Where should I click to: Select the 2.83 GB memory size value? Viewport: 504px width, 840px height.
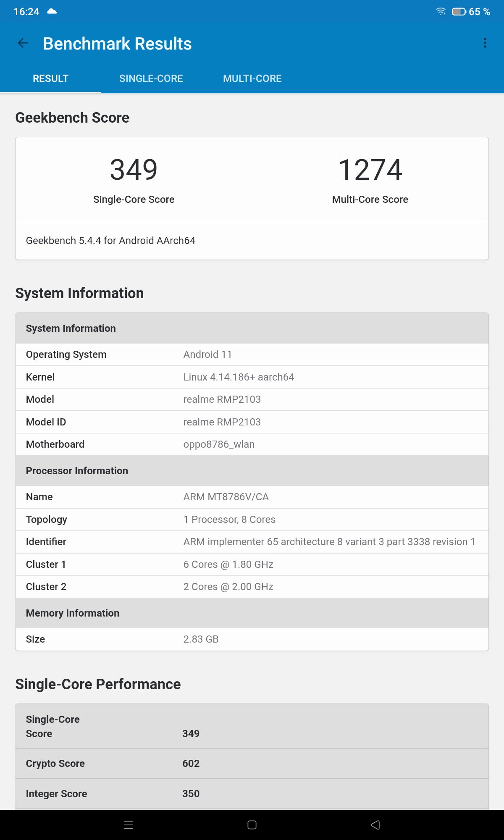point(201,639)
